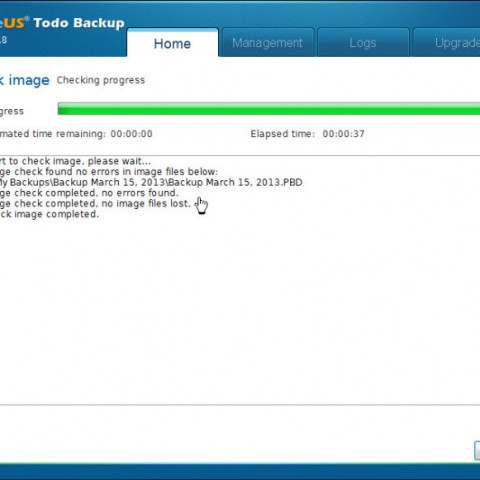The height and width of the screenshot is (480, 480).
Task: Select the Backup March 15, 2013.PBD path line
Action: click(151, 182)
